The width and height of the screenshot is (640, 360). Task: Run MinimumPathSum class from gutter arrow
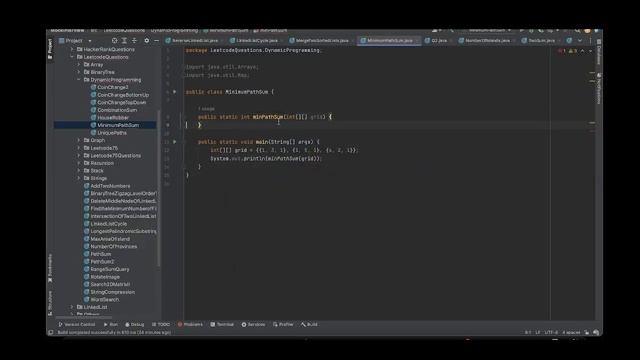[175, 92]
